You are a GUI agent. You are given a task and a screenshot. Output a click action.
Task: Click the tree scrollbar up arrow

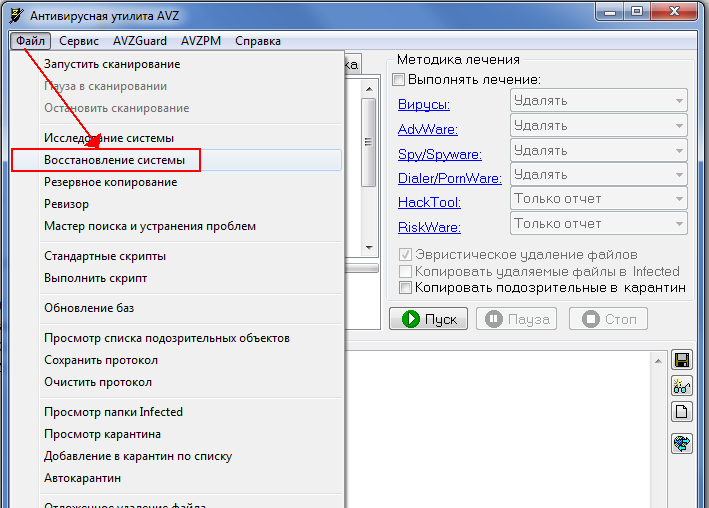(x=369, y=89)
